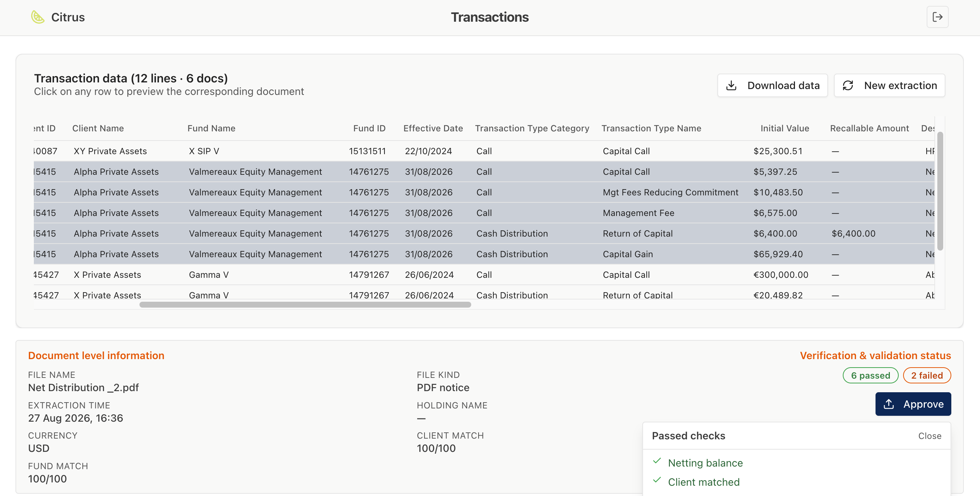Click the Effective Date column header

(433, 128)
